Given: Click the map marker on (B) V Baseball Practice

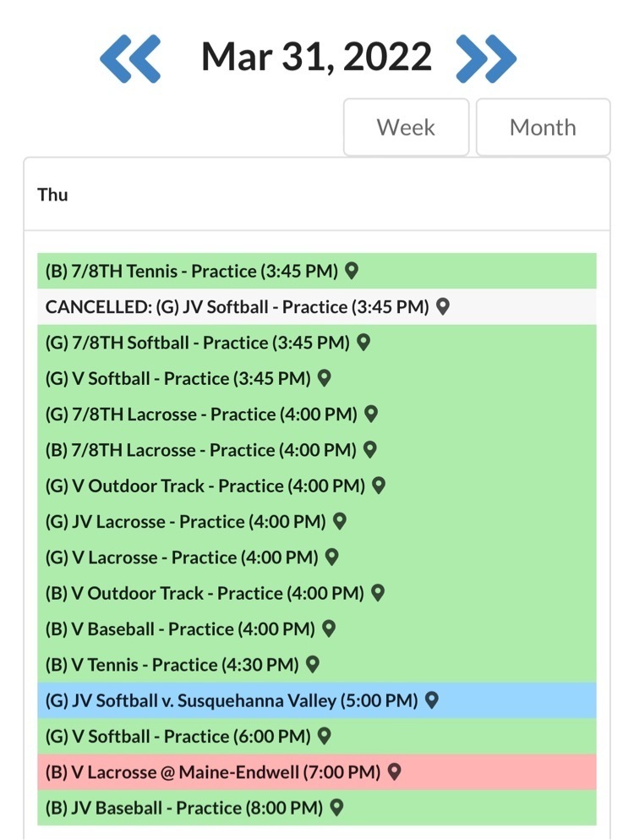Looking at the screenshot, I should point(327,629).
